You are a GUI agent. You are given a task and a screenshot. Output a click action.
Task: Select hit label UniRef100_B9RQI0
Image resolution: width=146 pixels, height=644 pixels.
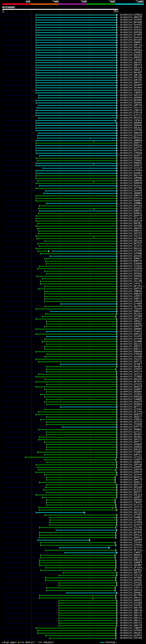(131, 311)
